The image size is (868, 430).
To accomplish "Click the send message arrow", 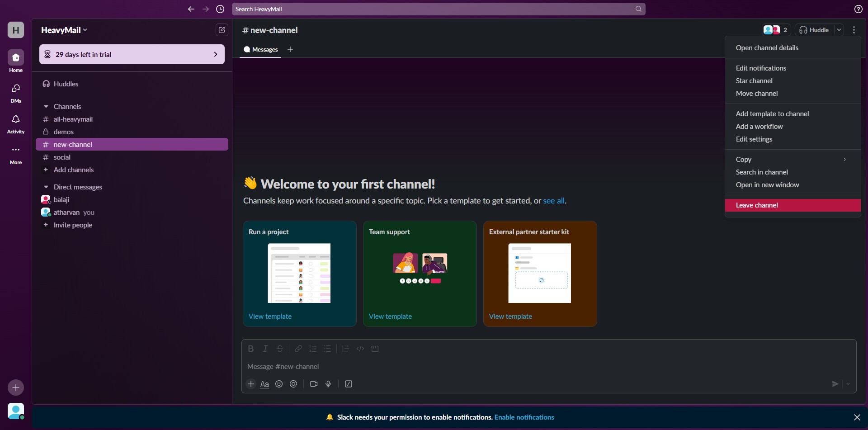I will point(835,384).
